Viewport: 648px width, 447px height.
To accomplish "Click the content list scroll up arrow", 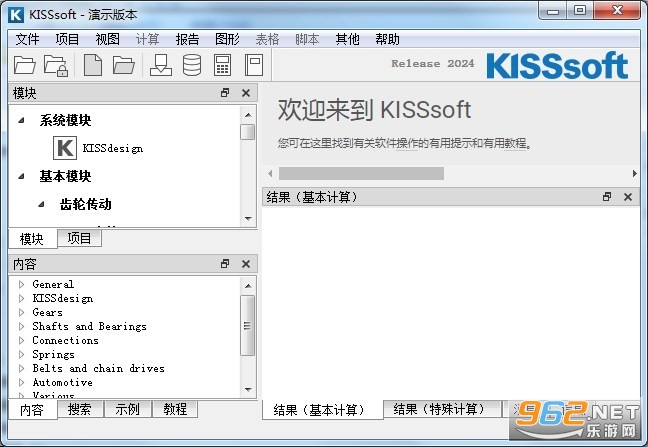I will tap(248, 285).
